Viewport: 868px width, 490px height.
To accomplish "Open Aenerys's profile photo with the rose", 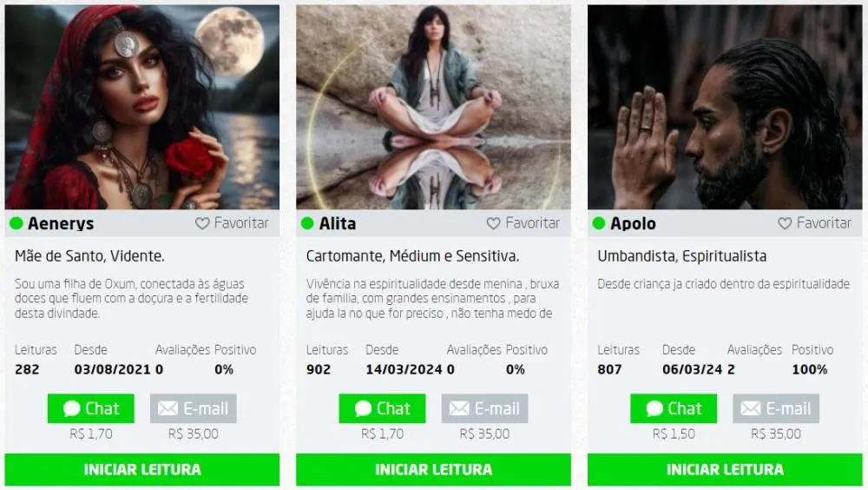I will 142,107.
